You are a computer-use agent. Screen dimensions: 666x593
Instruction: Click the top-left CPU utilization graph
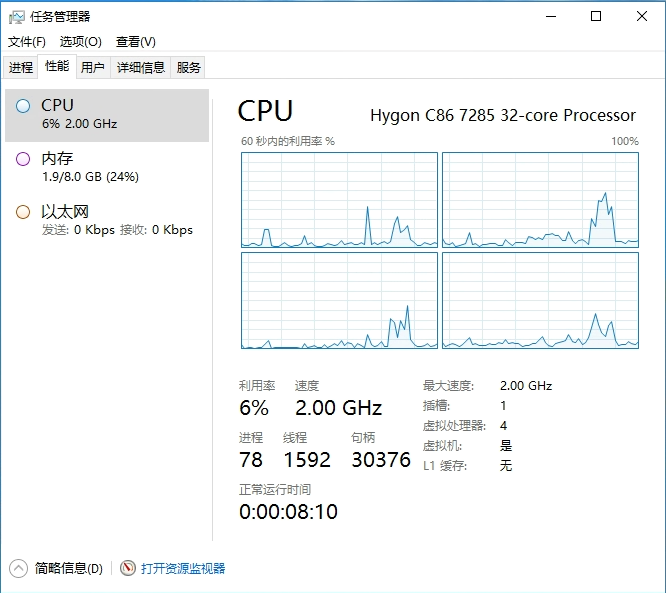click(x=339, y=200)
